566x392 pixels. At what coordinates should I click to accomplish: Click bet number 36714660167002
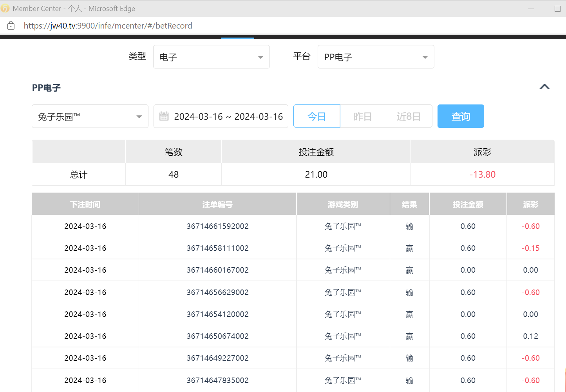coord(218,270)
